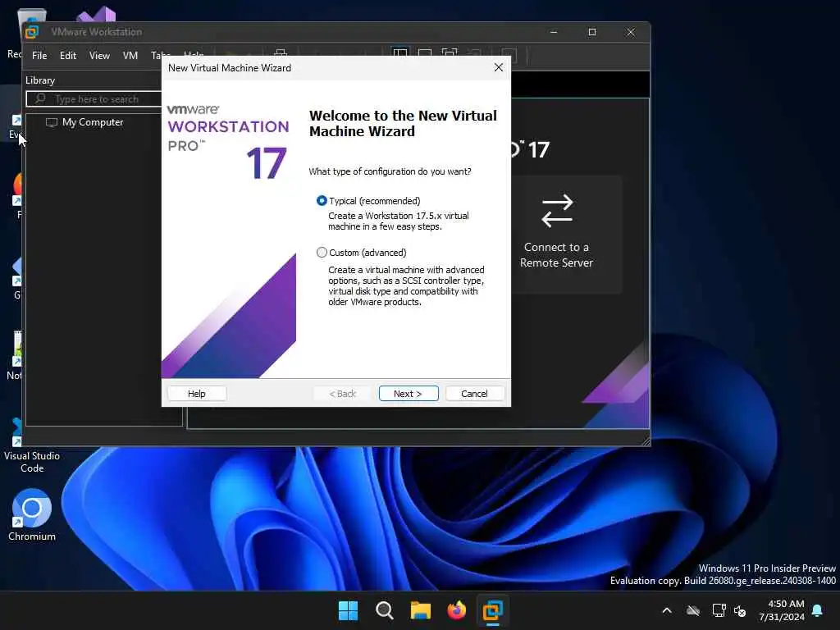
Task: Click the Next > button in wizard
Action: (409, 393)
